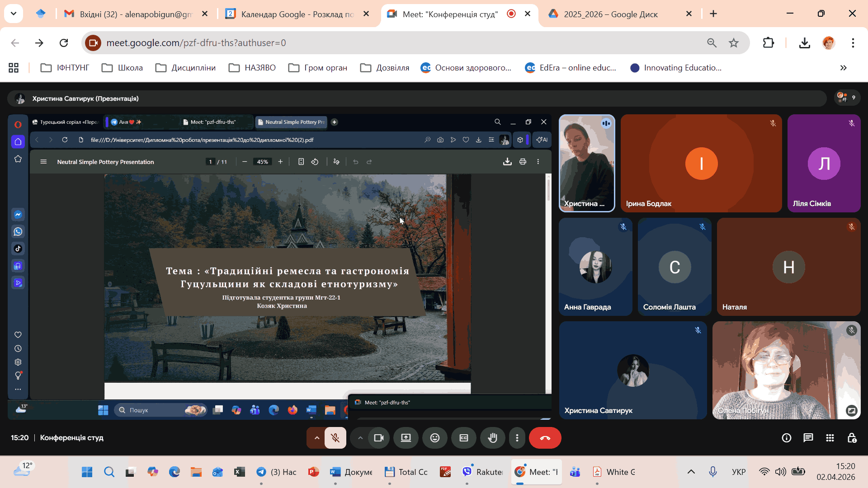868x488 pixels.
Task: Expand audio settings arrow beside microphone
Action: point(316,438)
